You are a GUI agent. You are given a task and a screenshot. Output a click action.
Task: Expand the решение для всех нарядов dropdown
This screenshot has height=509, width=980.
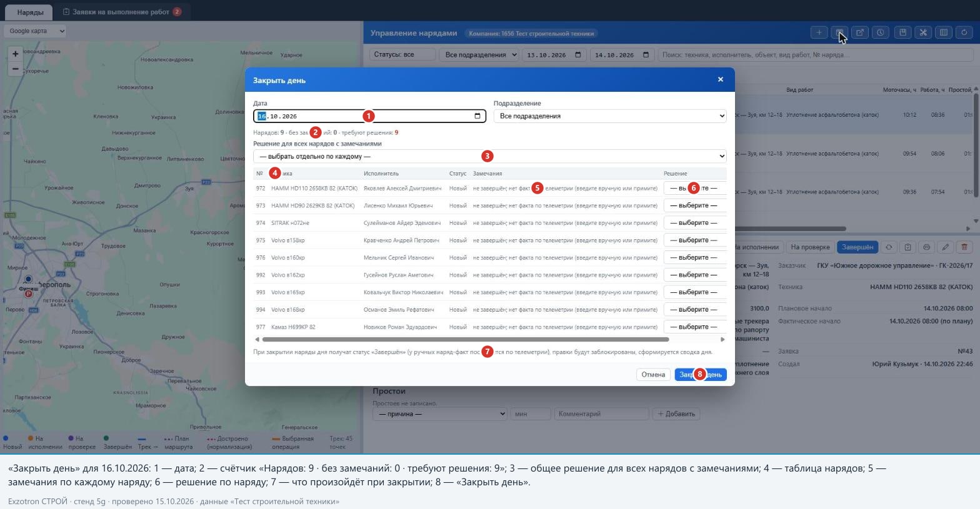pos(490,156)
